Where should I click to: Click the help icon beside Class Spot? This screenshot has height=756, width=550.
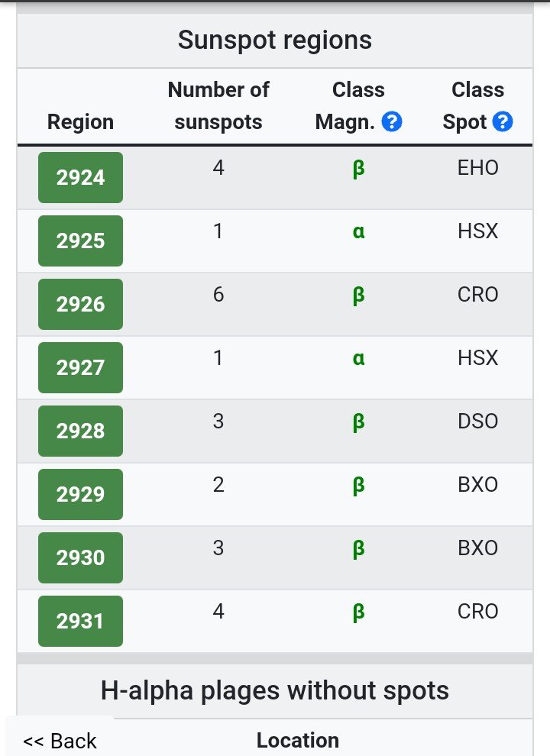pos(502,122)
